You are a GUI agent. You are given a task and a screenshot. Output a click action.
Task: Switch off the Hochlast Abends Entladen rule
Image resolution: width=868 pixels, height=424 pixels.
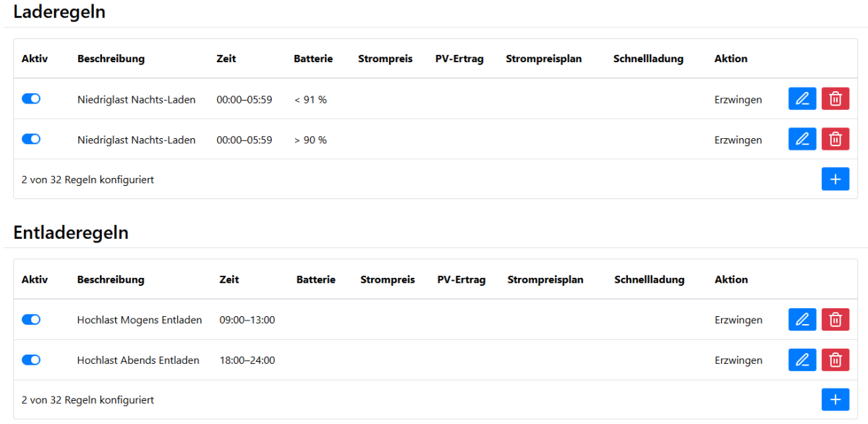(x=31, y=360)
